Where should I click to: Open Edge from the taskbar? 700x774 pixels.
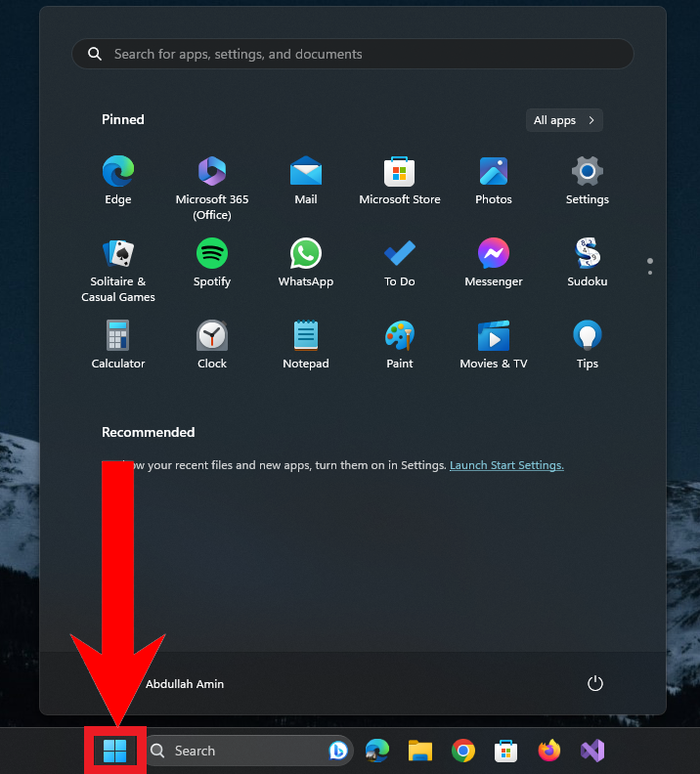click(377, 751)
